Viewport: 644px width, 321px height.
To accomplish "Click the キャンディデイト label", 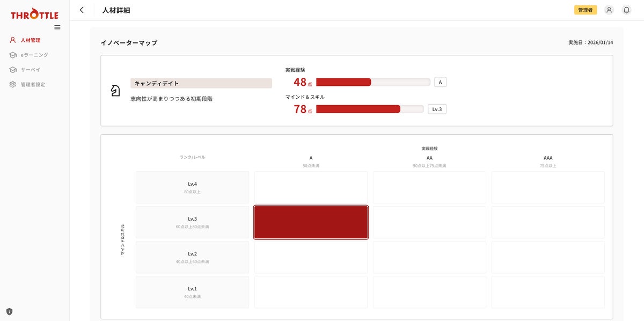I will click(x=201, y=83).
